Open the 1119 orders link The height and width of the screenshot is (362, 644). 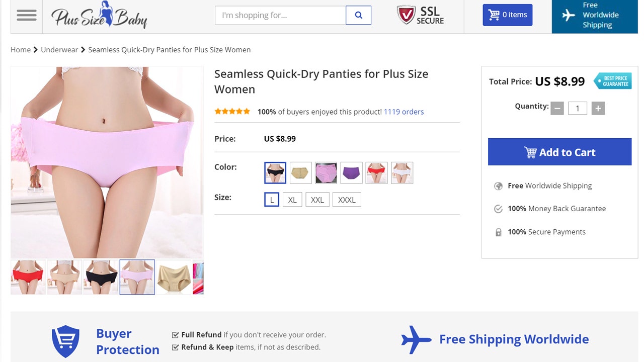point(404,112)
